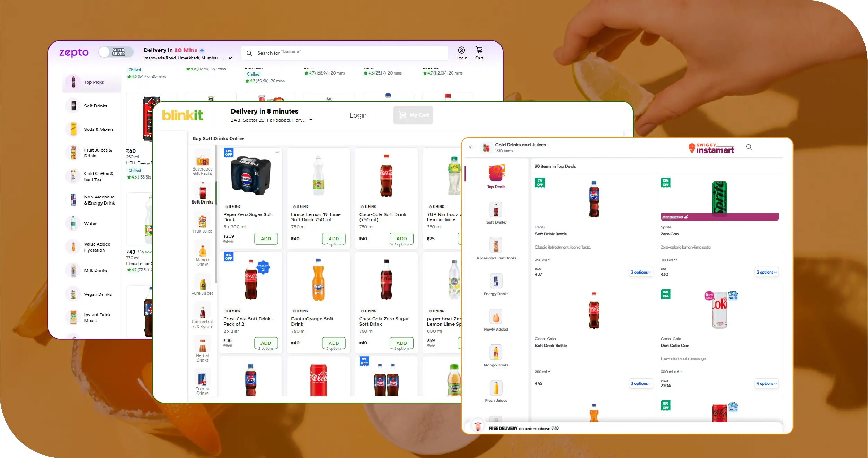
Task: Click the Swiggy Instamart logo
Action: point(711,148)
